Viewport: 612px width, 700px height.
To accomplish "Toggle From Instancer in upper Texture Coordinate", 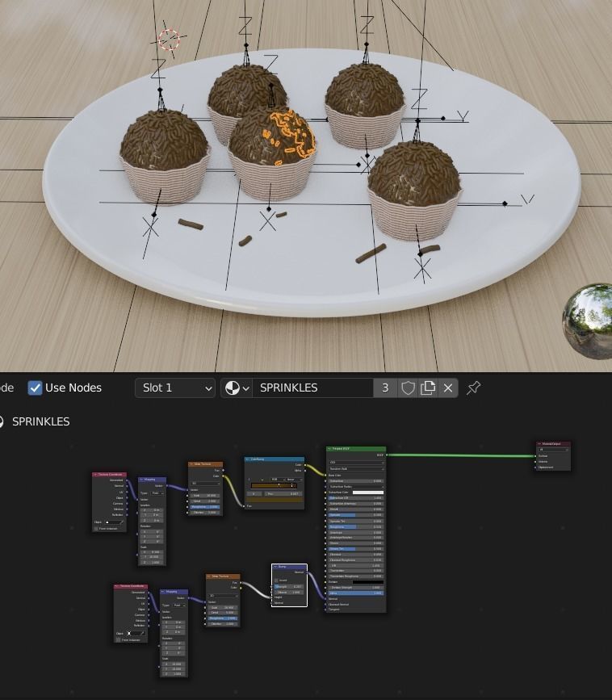I will click(96, 529).
